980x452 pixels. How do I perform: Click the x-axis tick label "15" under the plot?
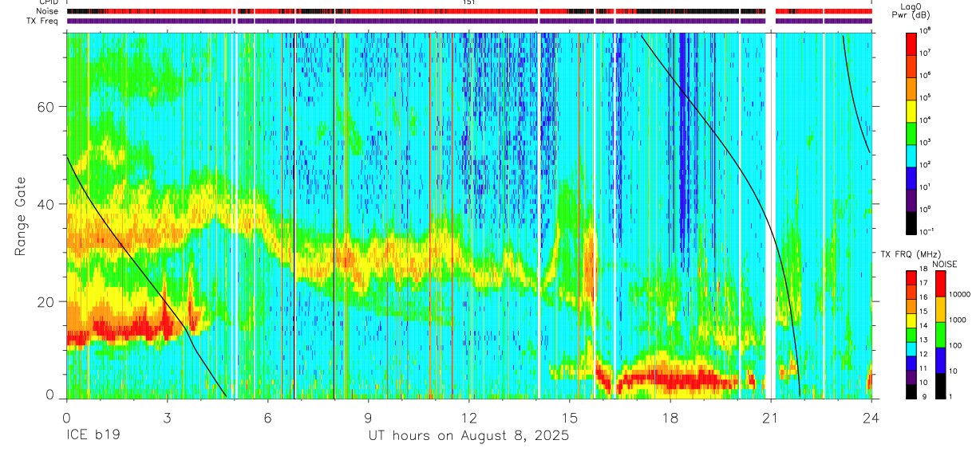569,417
